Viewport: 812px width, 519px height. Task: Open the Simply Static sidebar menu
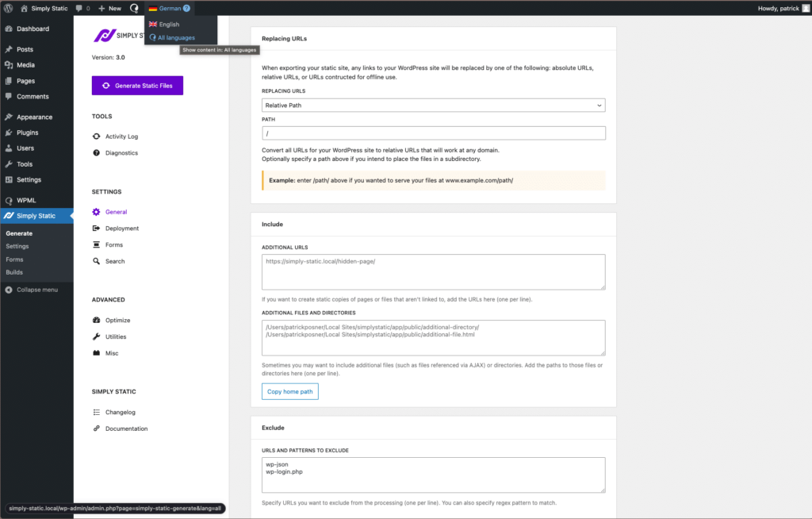pos(36,216)
